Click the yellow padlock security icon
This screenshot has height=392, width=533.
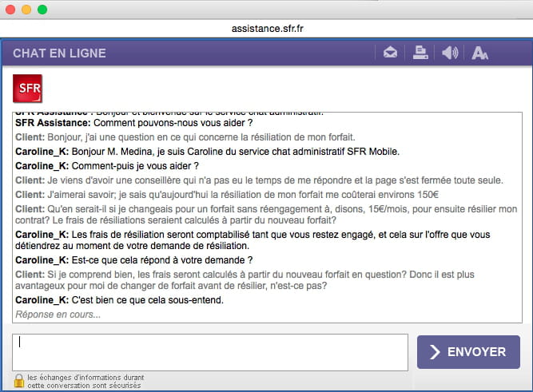pos(19,381)
